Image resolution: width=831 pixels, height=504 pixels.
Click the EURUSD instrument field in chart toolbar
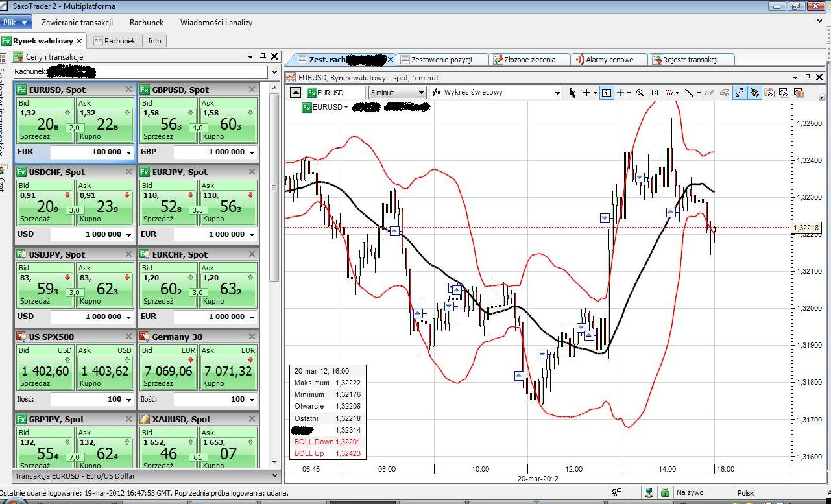[x=335, y=93]
